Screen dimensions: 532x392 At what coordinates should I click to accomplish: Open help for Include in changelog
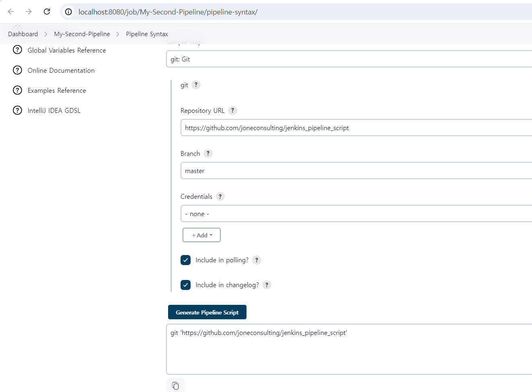(267, 285)
